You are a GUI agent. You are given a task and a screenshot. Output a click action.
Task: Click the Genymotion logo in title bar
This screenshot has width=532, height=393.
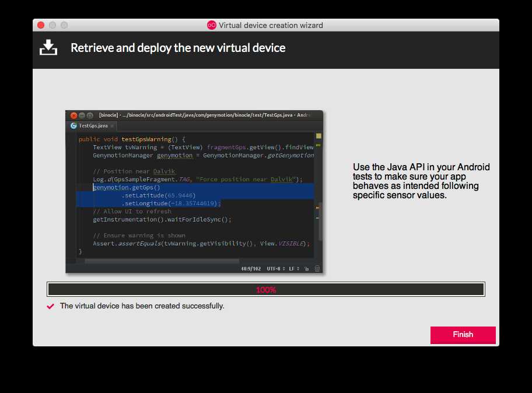pos(211,25)
